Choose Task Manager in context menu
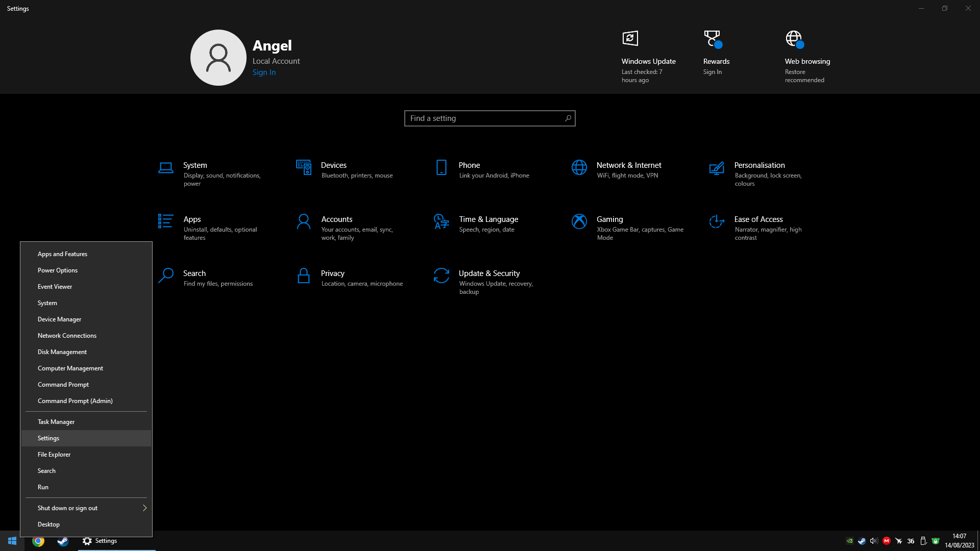 click(56, 422)
